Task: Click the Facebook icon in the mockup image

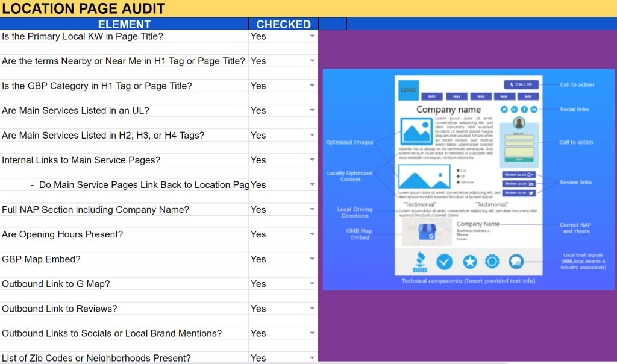Action: point(524,109)
